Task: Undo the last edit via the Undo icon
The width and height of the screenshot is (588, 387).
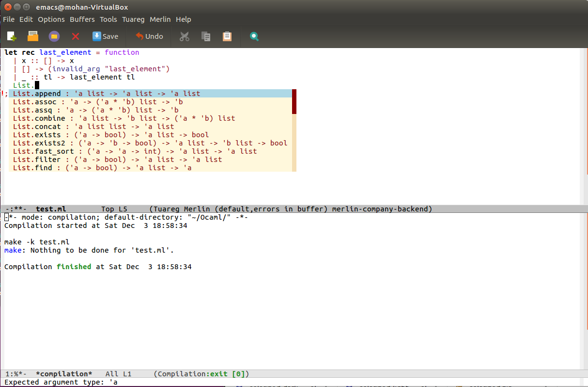Action: click(149, 36)
